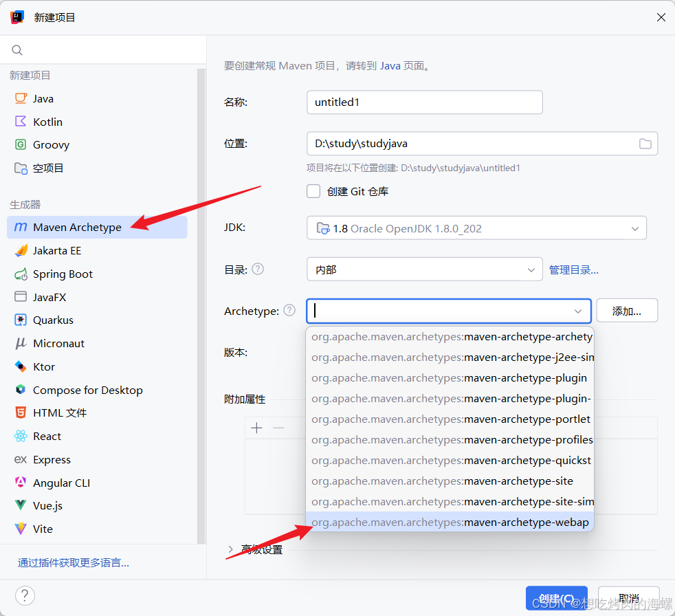Click the React atom icon
Image resolution: width=675 pixels, height=616 pixels.
21,436
